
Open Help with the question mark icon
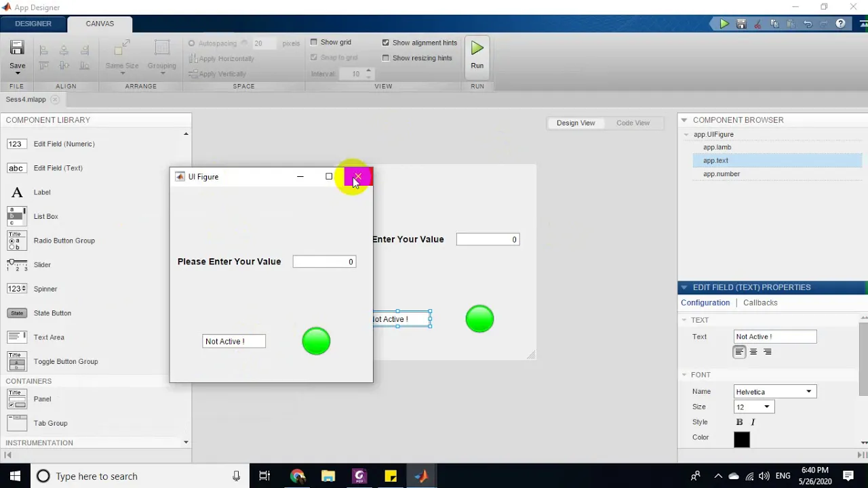click(840, 24)
